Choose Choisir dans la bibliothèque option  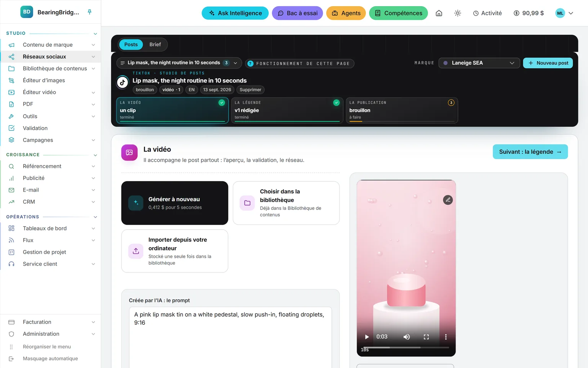(x=286, y=203)
